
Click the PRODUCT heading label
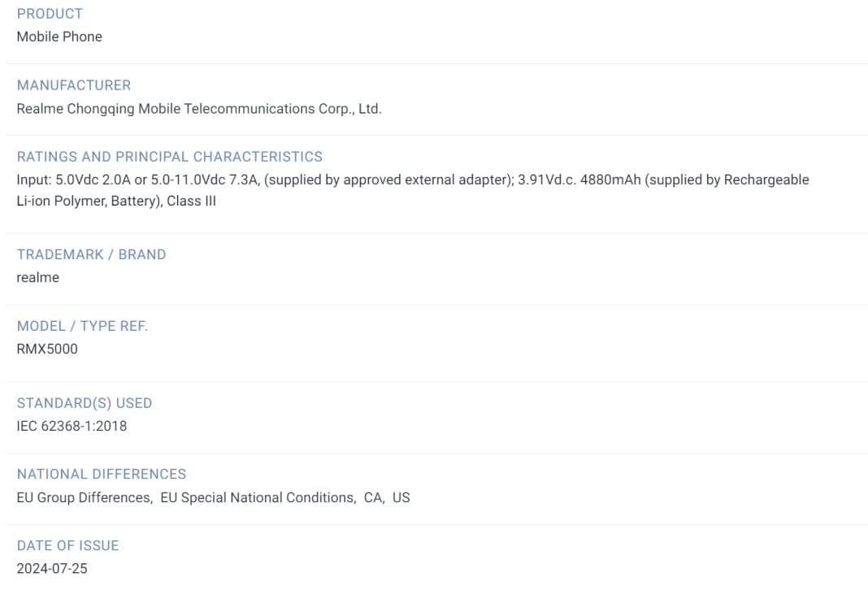(x=50, y=14)
